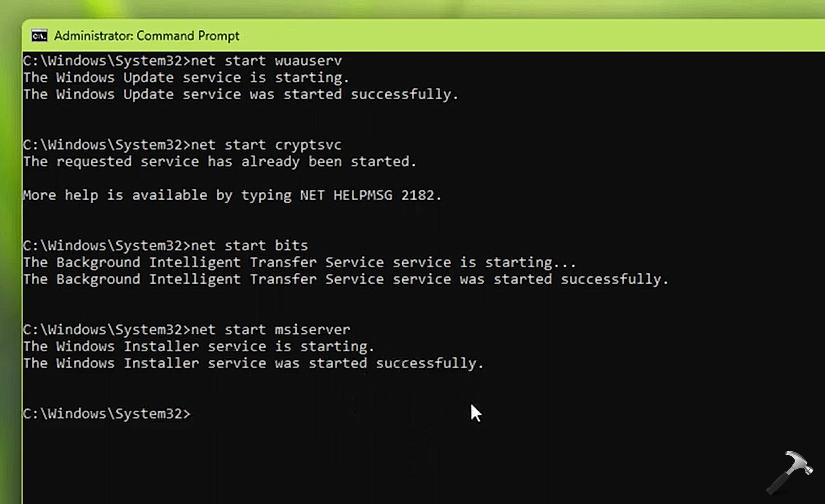825x504 pixels.
Task: Click 'Windows Installer service was started successfully' line
Action: 253,363
